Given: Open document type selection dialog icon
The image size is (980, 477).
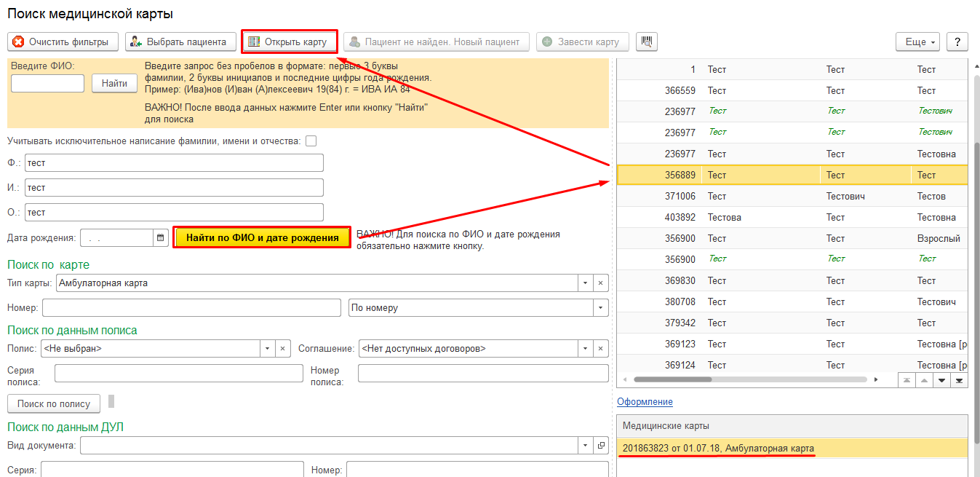Looking at the screenshot, I should 600,445.
